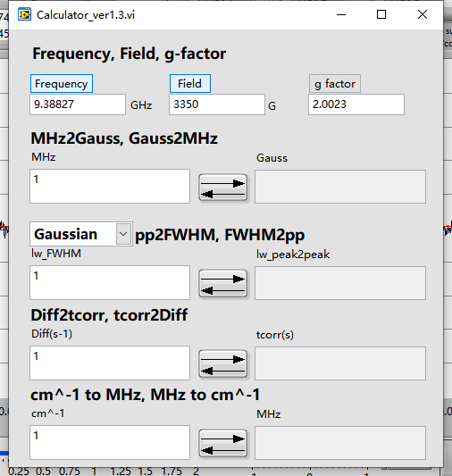Click the cm^-1 input box

pos(110,442)
